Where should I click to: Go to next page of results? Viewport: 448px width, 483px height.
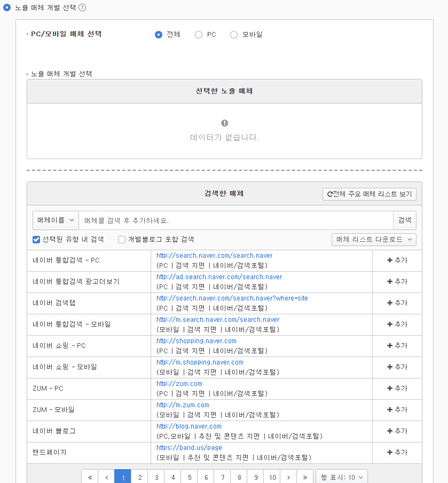289,477
